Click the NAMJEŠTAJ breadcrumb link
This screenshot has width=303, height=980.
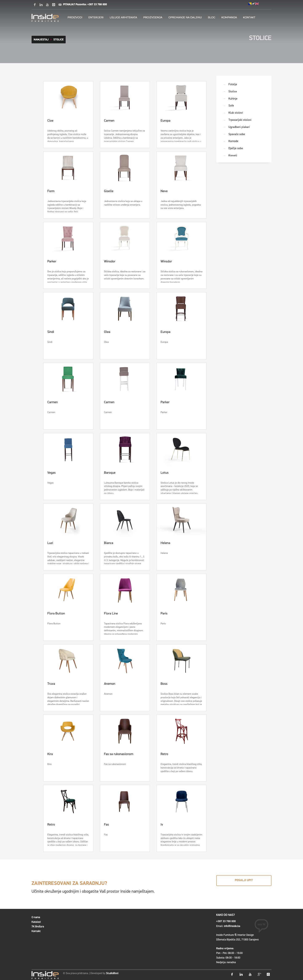coord(41,40)
